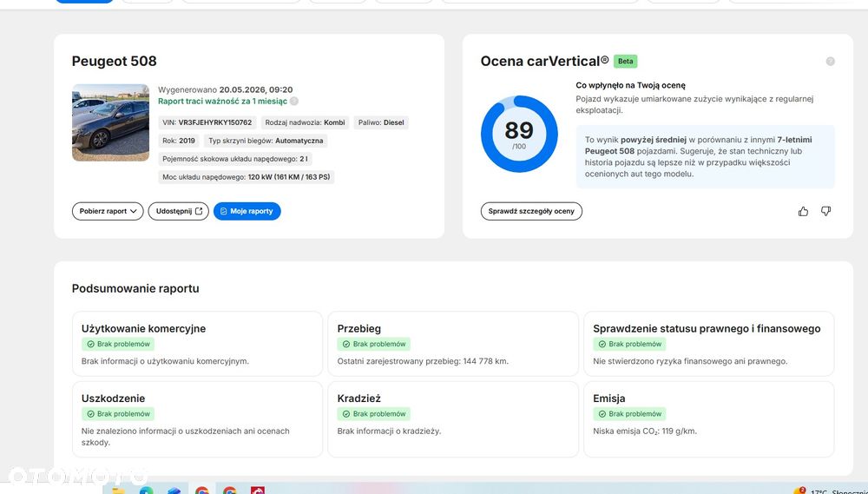Click the Paliwo: Diesel chip
This screenshot has height=494, width=868.
pyautogui.click(x=381, y=122)
